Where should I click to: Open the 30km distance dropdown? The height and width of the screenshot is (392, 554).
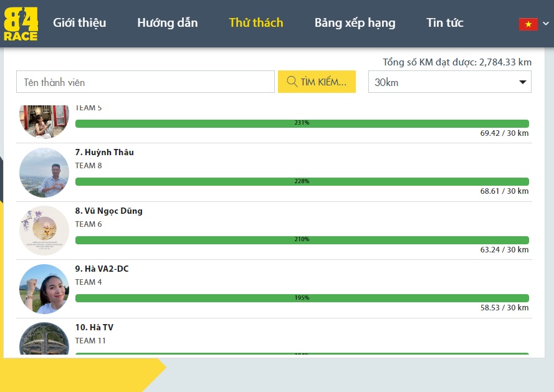click(449, 82)
